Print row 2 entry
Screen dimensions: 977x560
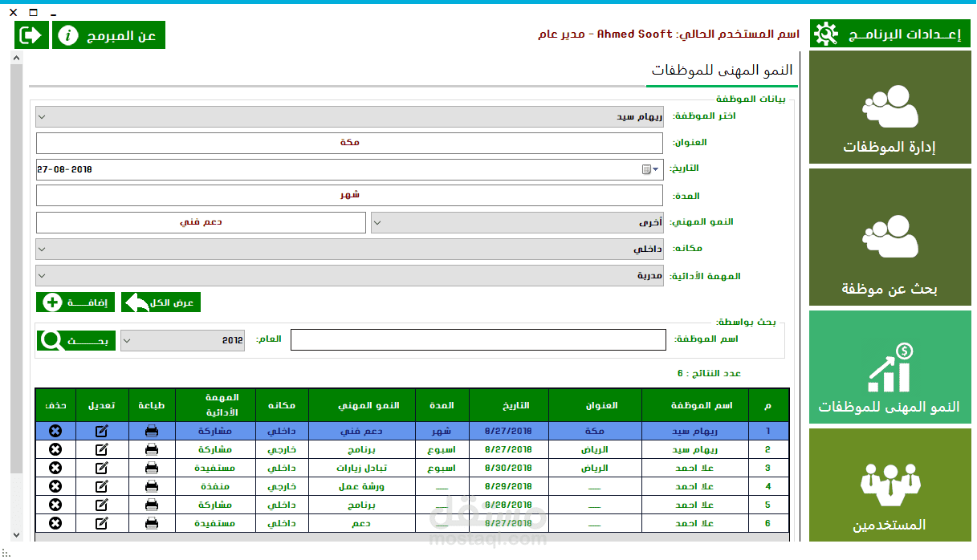[152, 449]
